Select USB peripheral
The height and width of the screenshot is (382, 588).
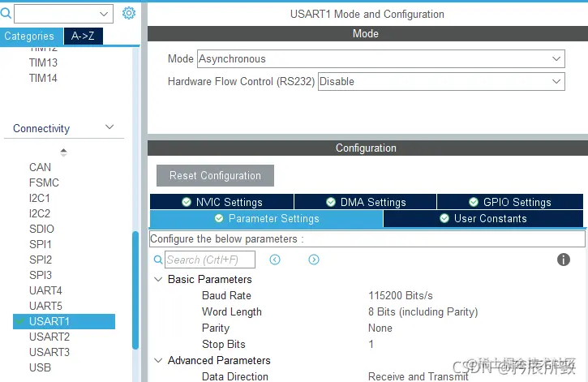(40, 367)
